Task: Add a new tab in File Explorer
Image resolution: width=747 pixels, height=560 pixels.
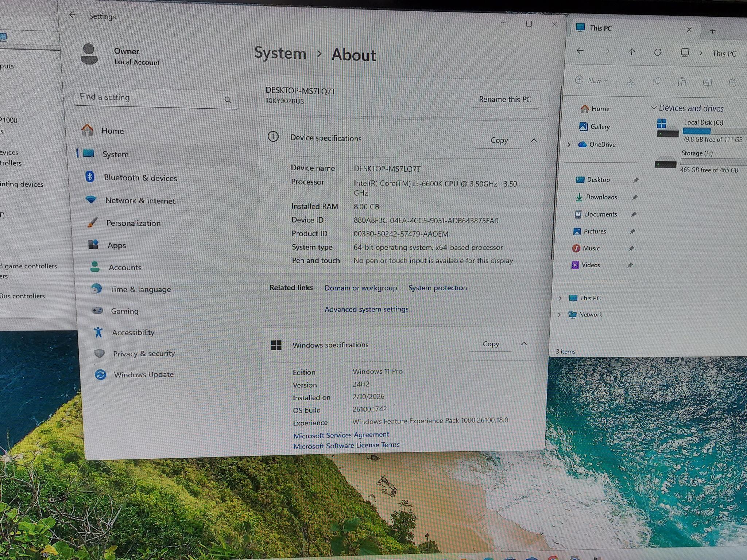Action: point(713,31)
